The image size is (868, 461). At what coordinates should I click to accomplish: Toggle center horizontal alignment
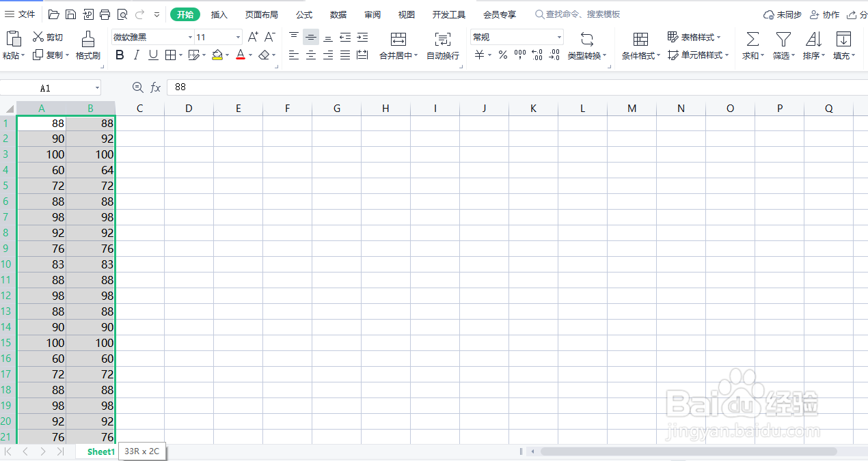pos(311,55)
